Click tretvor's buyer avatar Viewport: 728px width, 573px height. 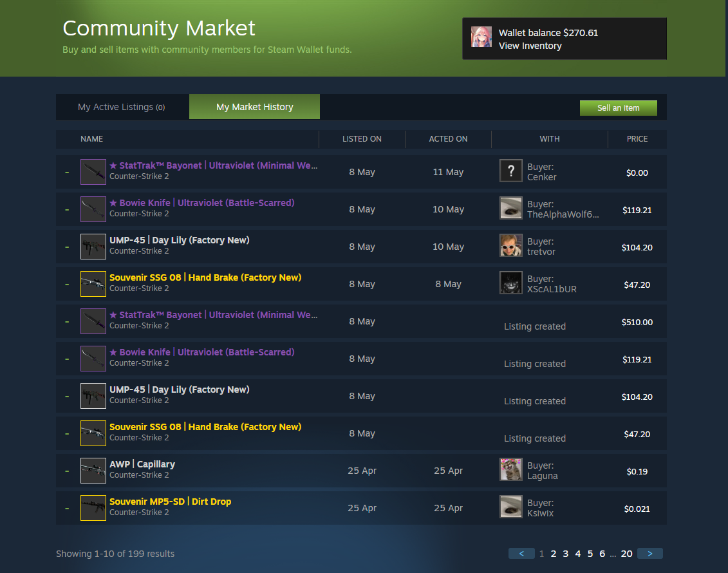click(510, 245)
